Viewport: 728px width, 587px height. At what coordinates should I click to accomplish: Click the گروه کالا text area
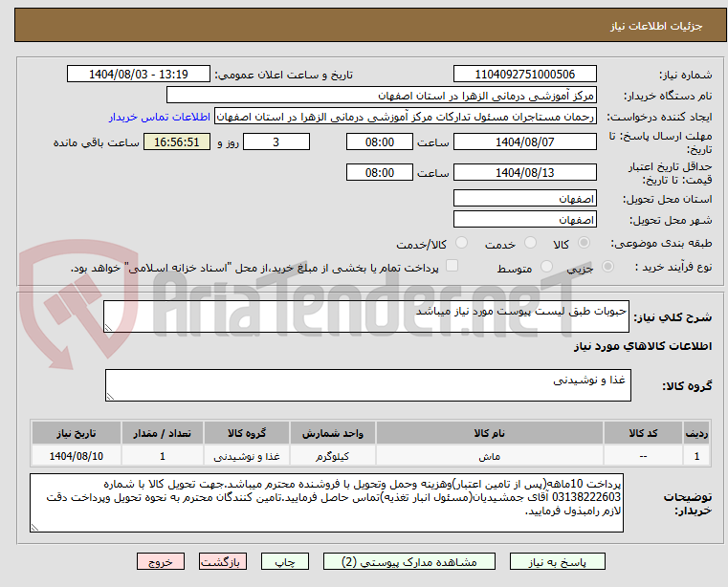367,385
